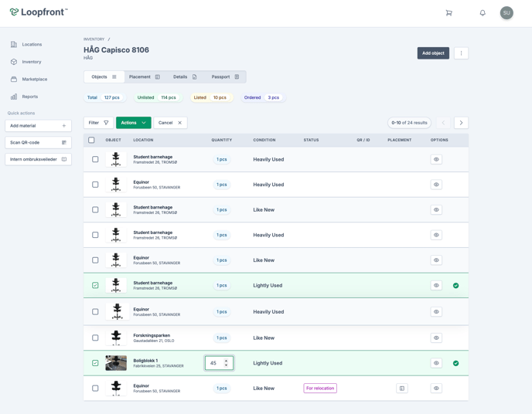Check first Equinor Heavily Used row checkbox
The width and height of the screenshot is (532, 414).
(x=95, y=185)
